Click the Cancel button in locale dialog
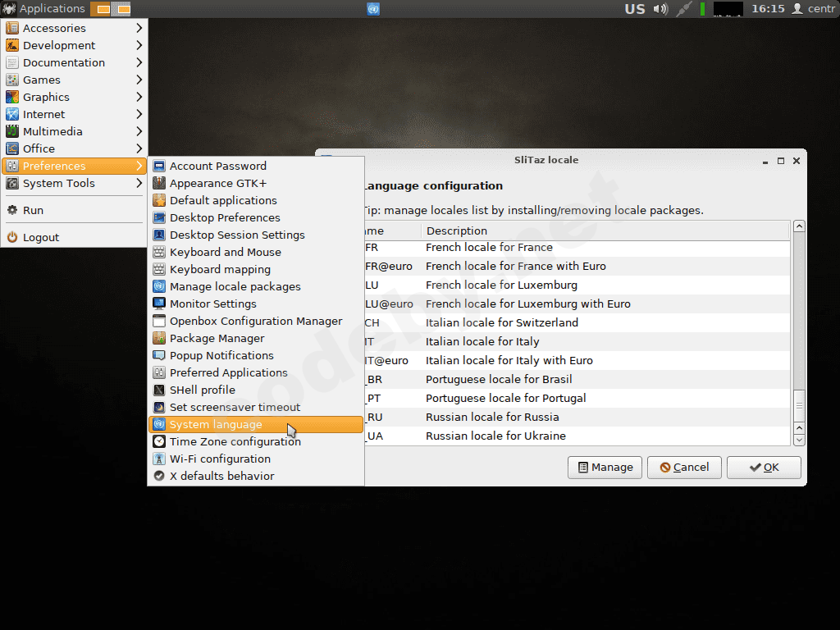The width and height of the screenshot is (840, 630). click(684, 467)
